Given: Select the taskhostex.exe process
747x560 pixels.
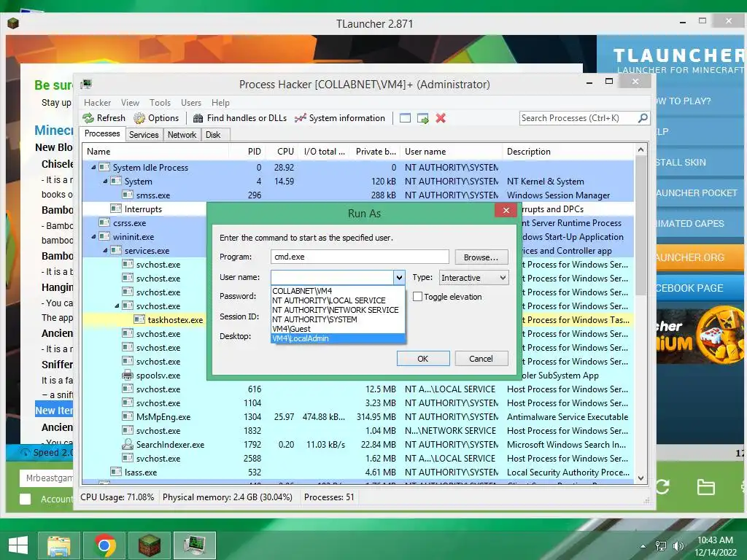Looking at the screenshot, I should [x=175, y=320].
